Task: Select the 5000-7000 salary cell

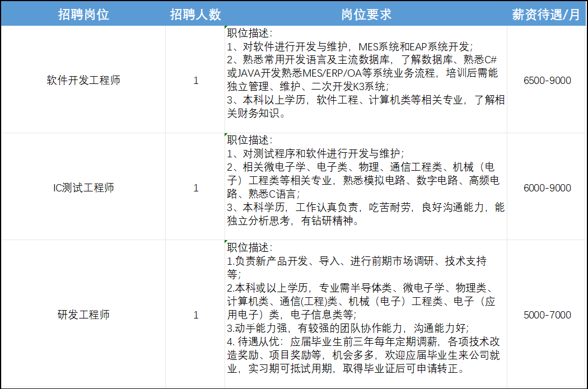Action: (547, 315)
